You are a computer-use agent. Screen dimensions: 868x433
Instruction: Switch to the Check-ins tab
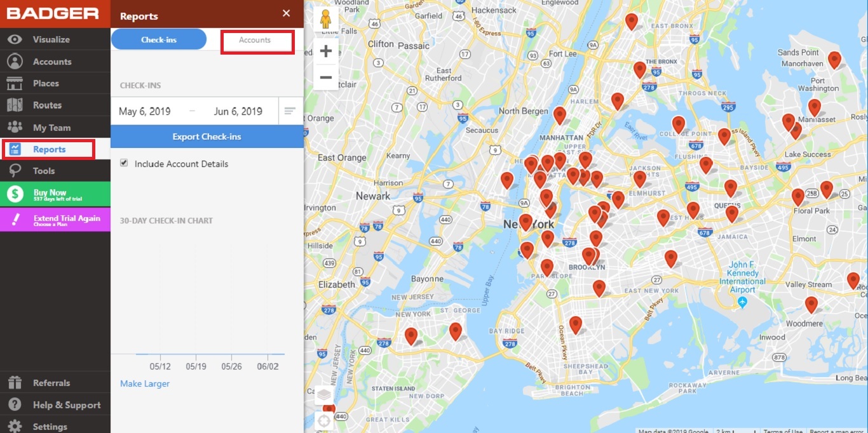coord(159,39)
